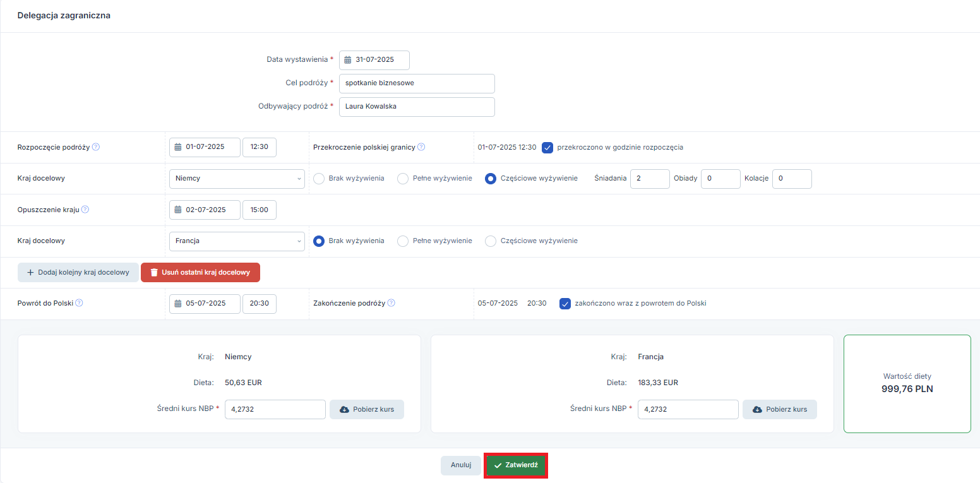Image resolution: width=980 pixels, height=483 pixels.
Task: Click Dodaj kolejny kraj docelowy button
Action: (78, 272)
